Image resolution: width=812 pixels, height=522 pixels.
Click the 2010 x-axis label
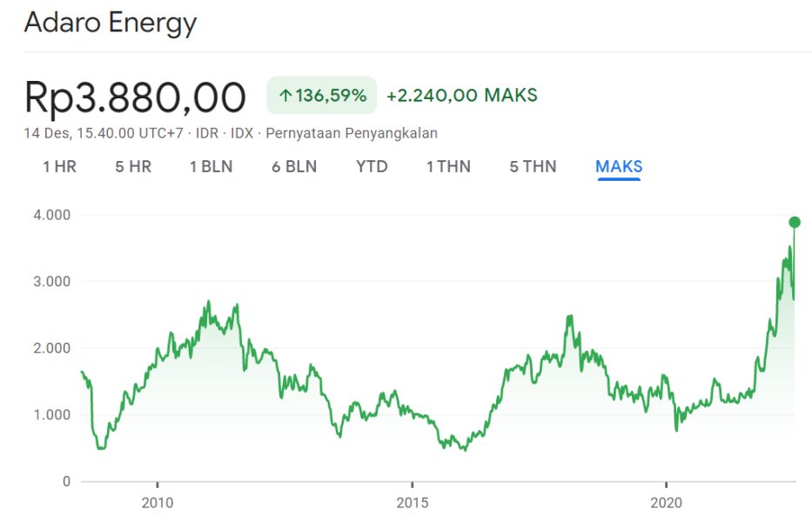[157, 502]
